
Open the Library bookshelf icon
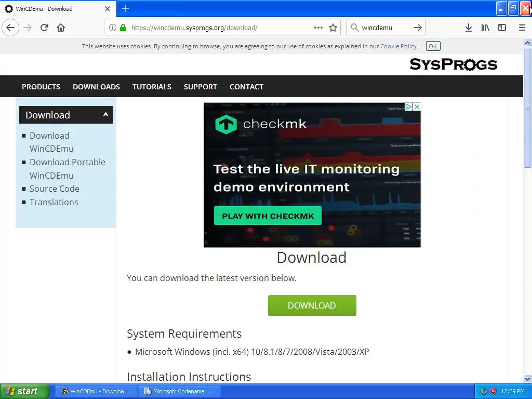(485, 28)
